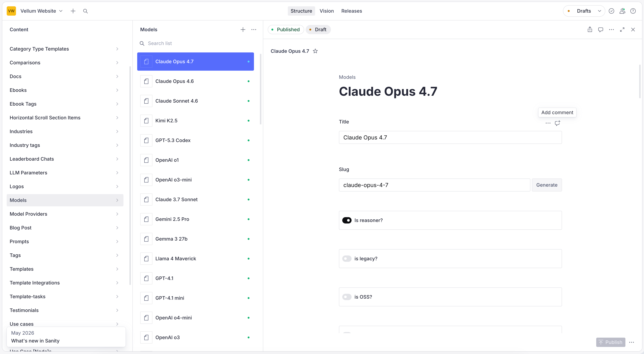Select Claude Opus 4.7 in the list

[196, 62]
